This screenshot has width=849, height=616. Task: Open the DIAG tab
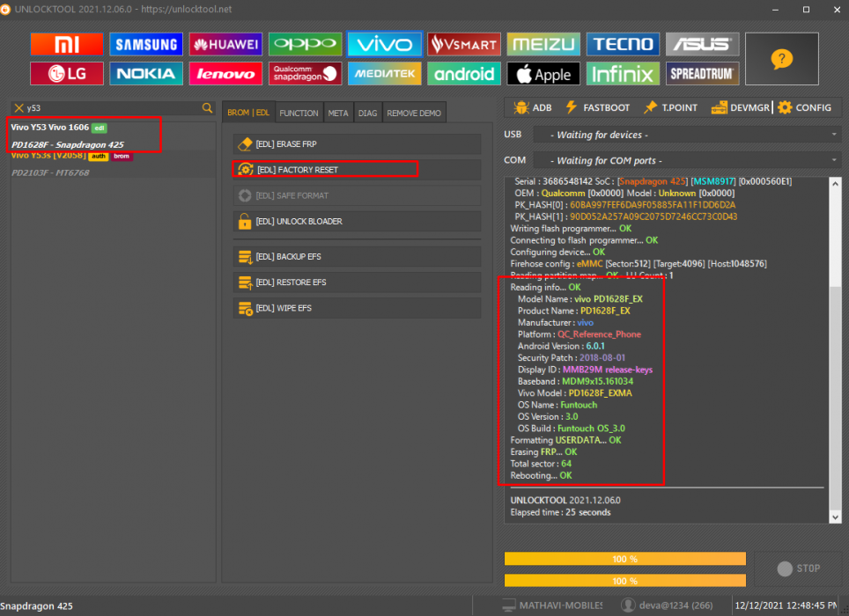[367, 113]
